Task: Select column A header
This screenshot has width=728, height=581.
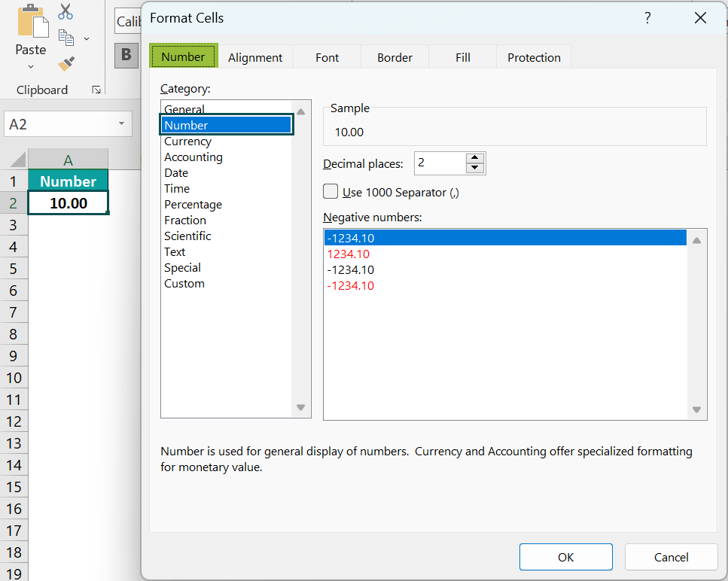Action: pyautogui.click(x=69, y=160)
